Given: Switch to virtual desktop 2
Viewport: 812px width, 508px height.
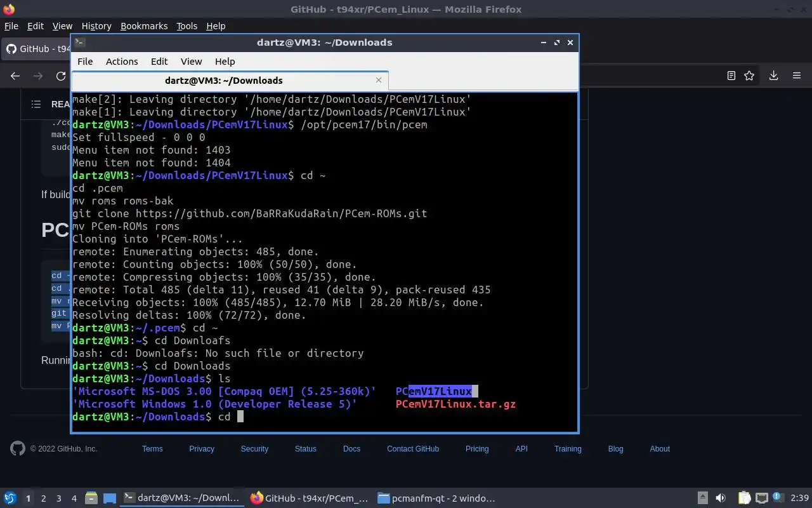Looking at the screenshot, I should point(43,498).
